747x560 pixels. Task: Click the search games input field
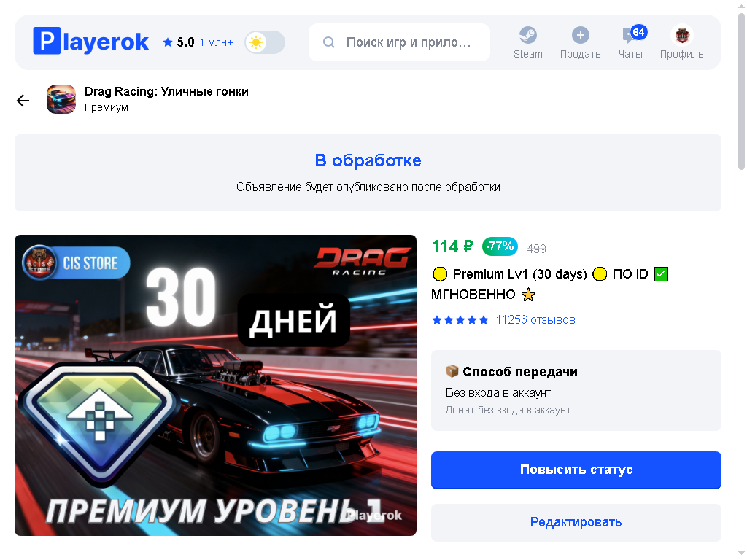coord(399,42)
